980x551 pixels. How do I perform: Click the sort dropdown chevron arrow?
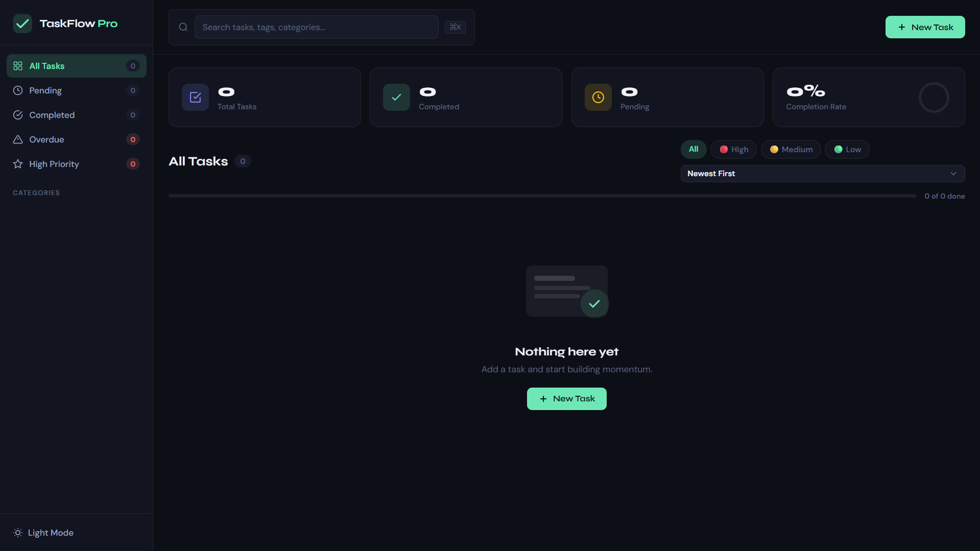[x=953, y=174]
